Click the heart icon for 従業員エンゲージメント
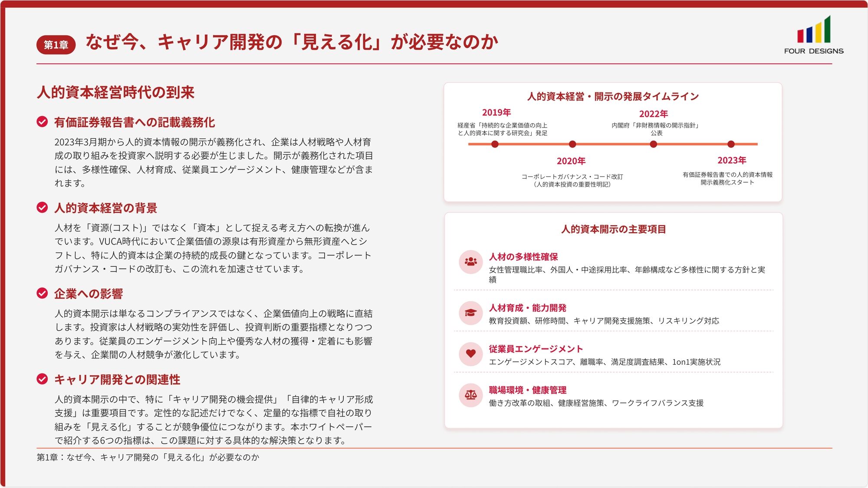The image size is (868, 488). (x=470, y=354)
